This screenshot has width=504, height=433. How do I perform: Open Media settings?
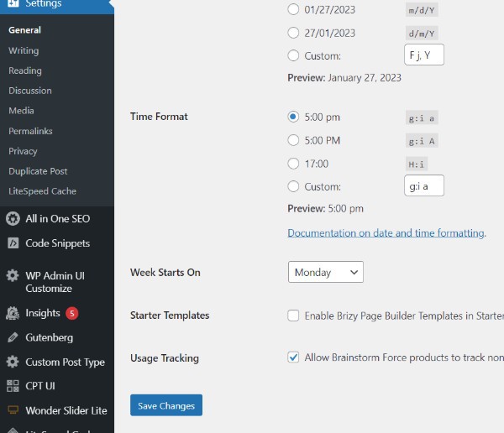pos(21,111)
